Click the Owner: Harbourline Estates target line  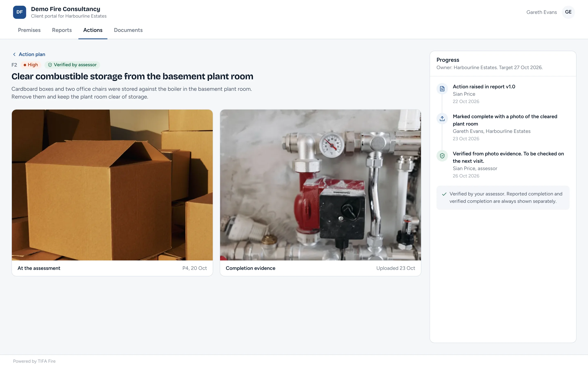point(489,67)
